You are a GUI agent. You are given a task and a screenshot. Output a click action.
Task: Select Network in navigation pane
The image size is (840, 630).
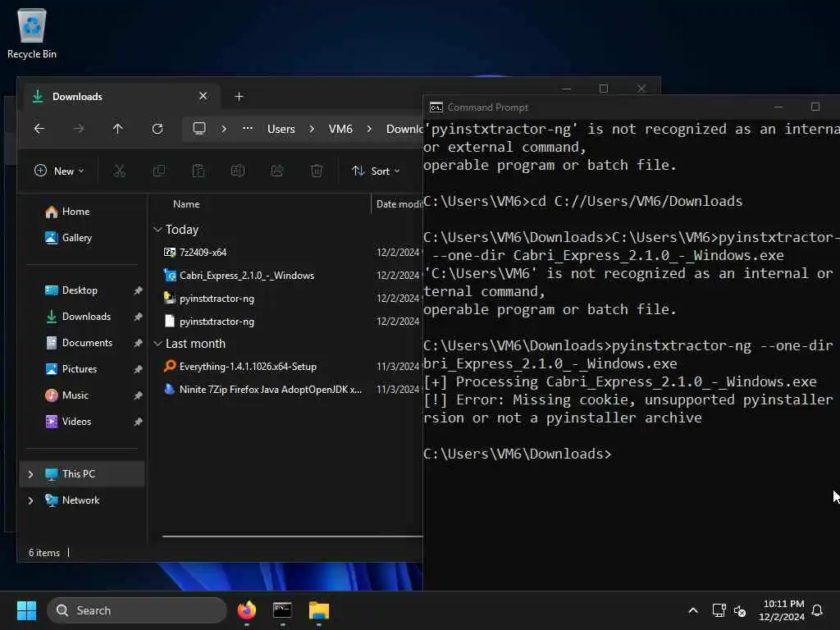coord(80,500)
